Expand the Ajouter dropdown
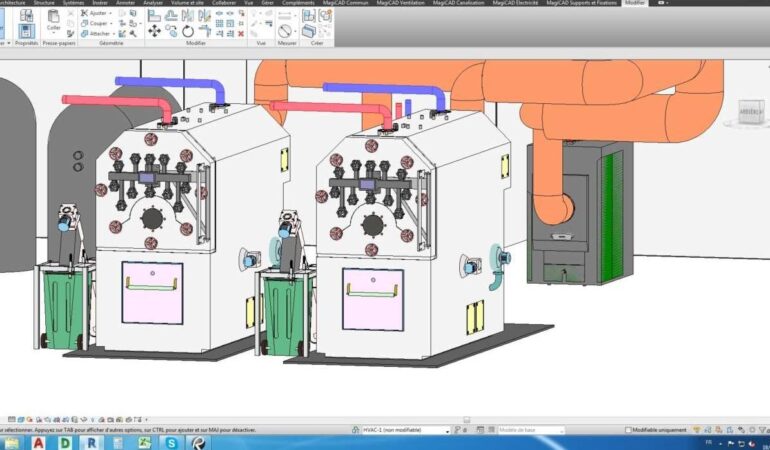The height and width of the screenshot is (450, 770). pos(109,13)
